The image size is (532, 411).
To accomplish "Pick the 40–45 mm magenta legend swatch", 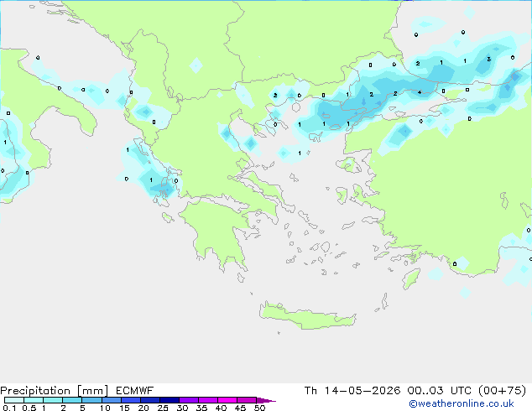I will tap(227, 400).
